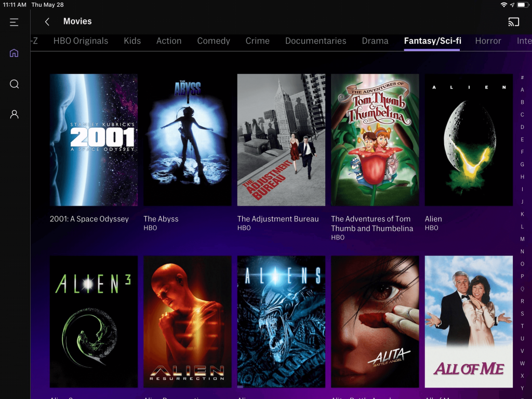The height and width of the screenshot is (399, 532).
Task: Open the Alien 3 poster
Action: (x=94, y=322)
